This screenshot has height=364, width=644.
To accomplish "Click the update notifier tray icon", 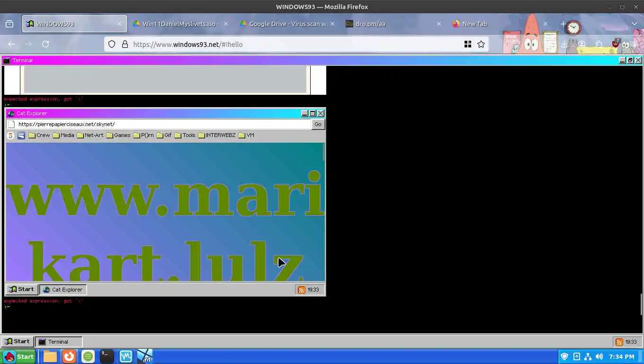I will [x=576, y=356].
